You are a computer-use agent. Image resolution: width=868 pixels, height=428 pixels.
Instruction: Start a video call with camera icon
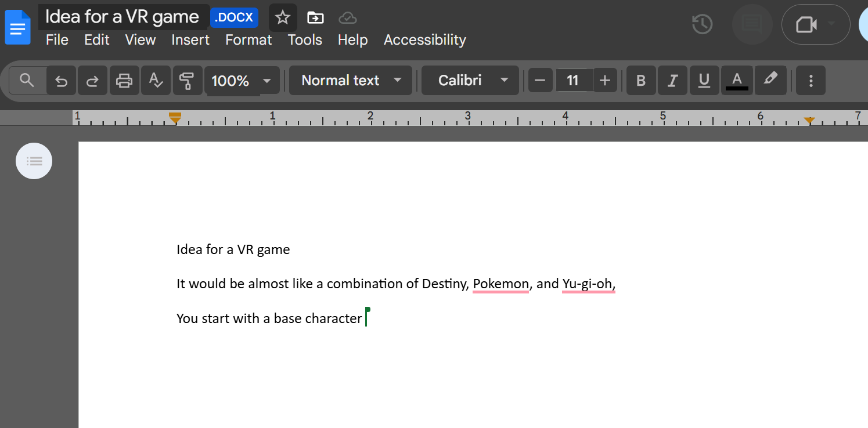806,24
